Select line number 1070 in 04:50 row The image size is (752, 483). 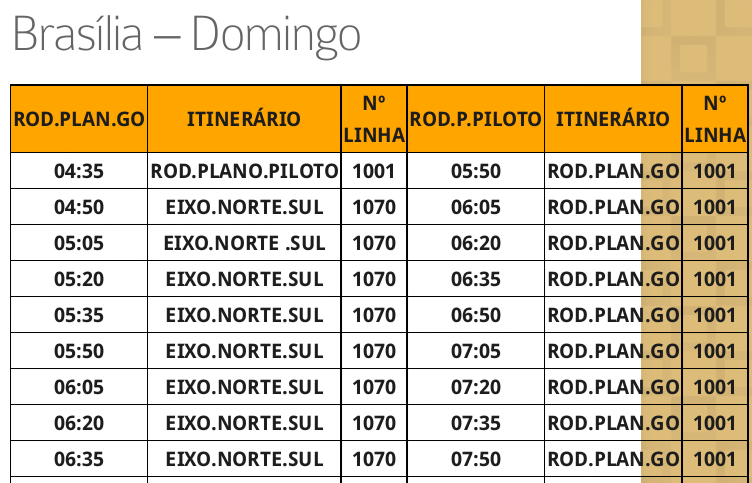[374, 207]
